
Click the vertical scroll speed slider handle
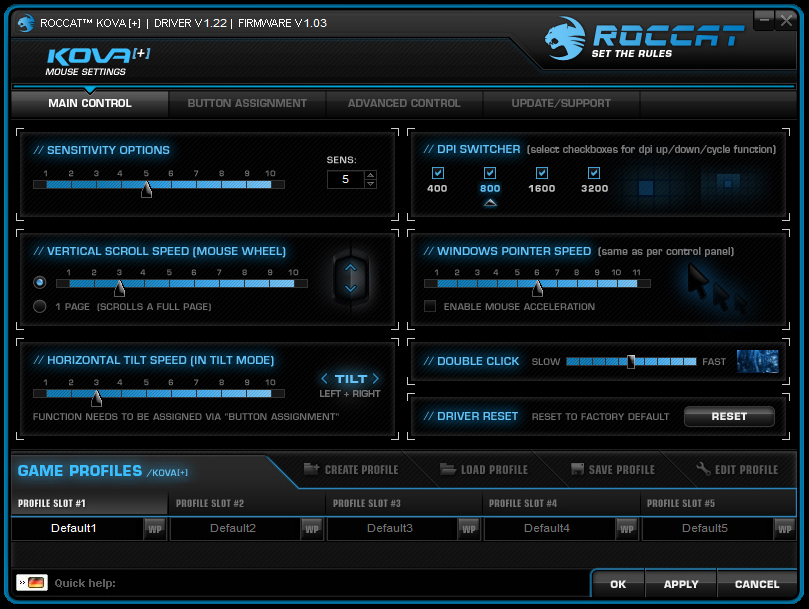click(120, 288)
